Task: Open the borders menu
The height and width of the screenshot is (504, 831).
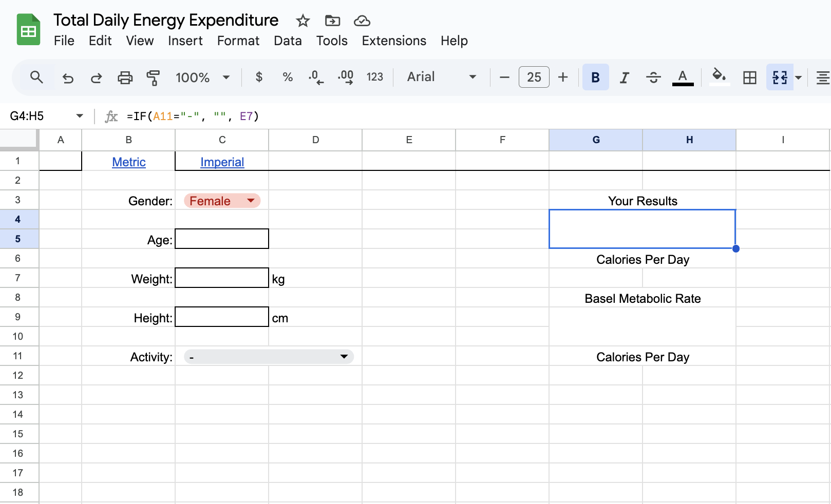Action: (750, 77)
